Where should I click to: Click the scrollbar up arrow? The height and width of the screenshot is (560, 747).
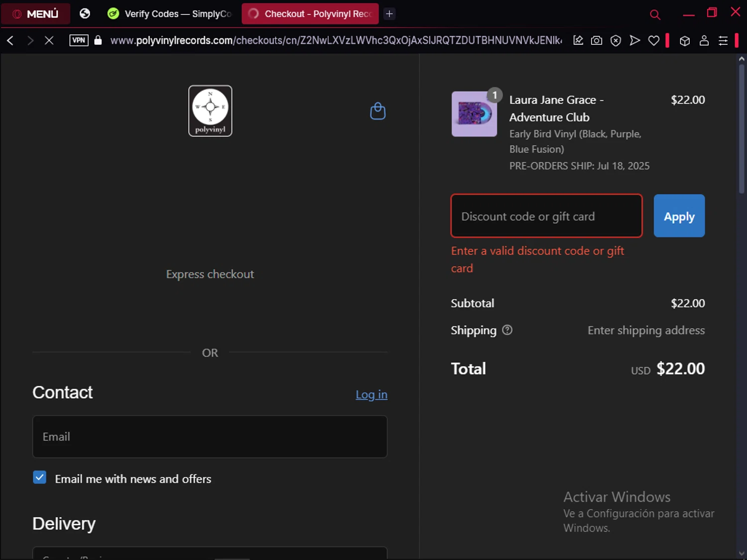click(x=742, y=59)
